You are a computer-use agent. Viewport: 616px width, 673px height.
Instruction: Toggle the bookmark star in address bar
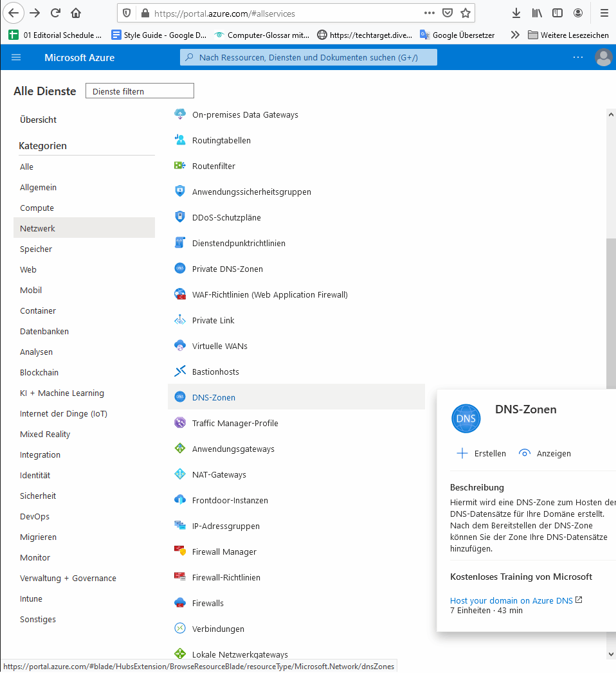point(465,13)
